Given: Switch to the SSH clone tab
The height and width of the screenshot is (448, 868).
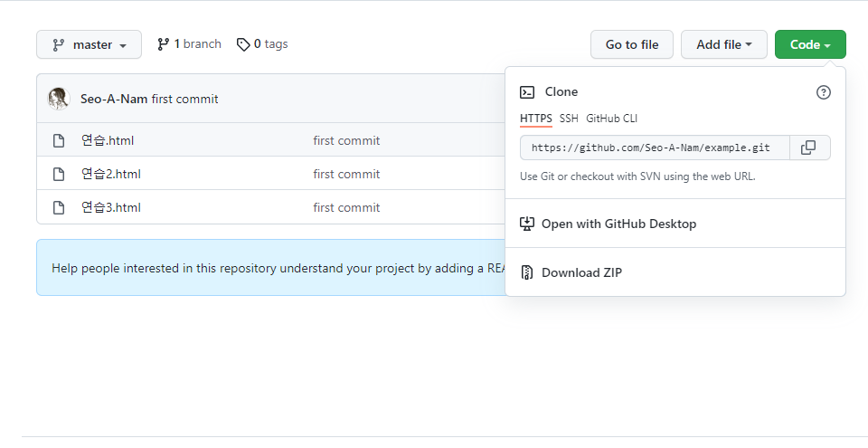Looking at the screenshot, I should pyautogui.click(x=569, y=119).
